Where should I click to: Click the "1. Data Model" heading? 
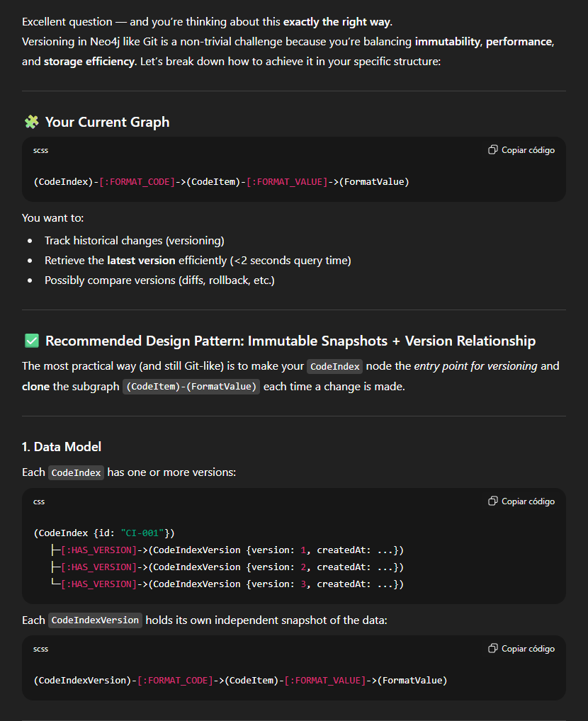pyautogui.click(x=62, y=447)
